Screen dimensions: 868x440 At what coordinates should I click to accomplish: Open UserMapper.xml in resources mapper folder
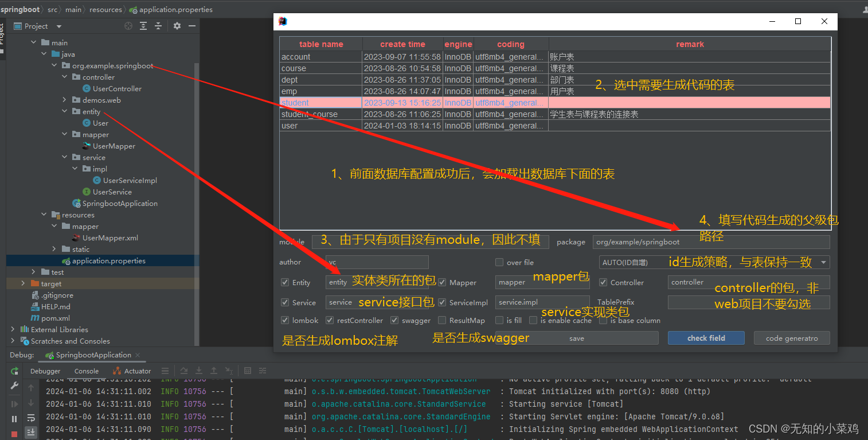coord(110,238)
